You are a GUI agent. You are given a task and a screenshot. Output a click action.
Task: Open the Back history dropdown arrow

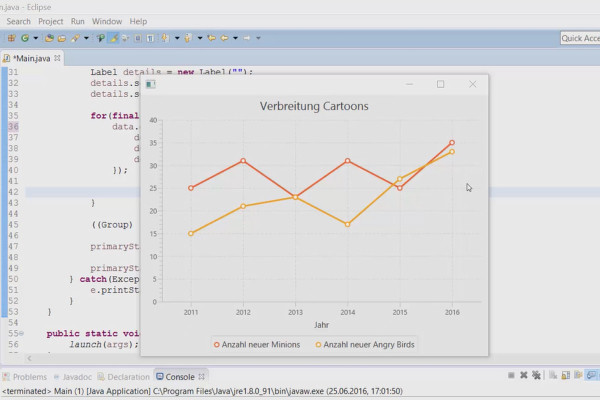point(235,38)
